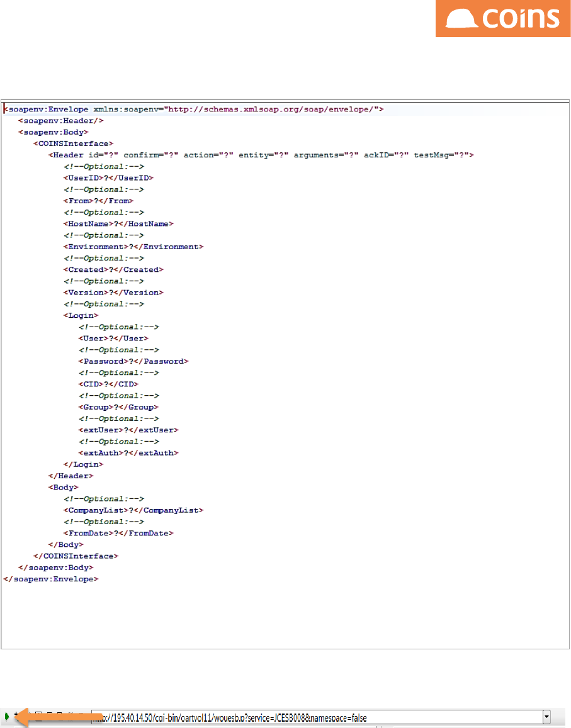Click the closing </Body> tag
Screen dimensions: 571x728
click(x=65, y=545)
